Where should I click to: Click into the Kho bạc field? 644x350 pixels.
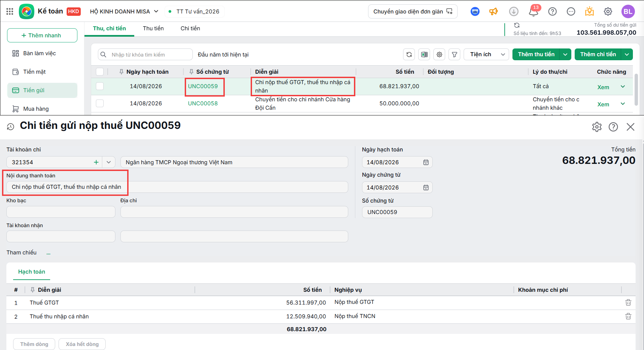click(x=61, y=212)
